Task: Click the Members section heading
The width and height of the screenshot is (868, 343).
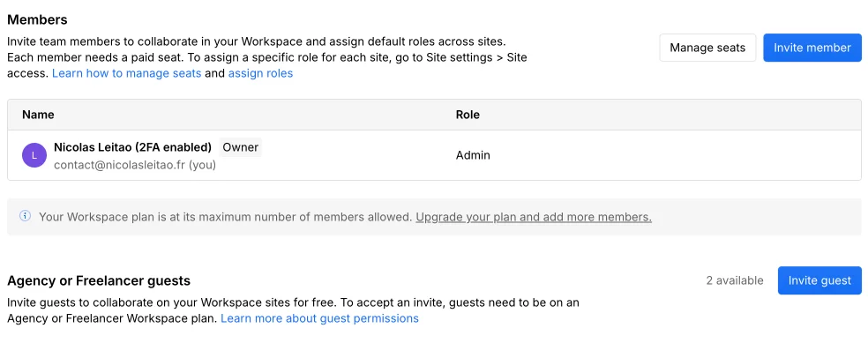Action: tap(37, 19)
